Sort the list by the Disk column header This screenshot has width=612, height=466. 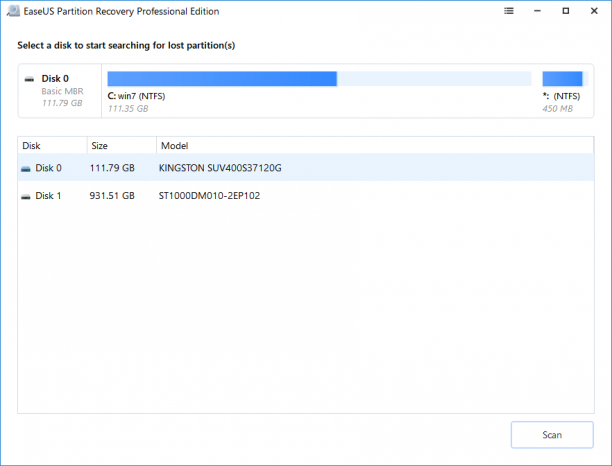(x=52, y=146)
